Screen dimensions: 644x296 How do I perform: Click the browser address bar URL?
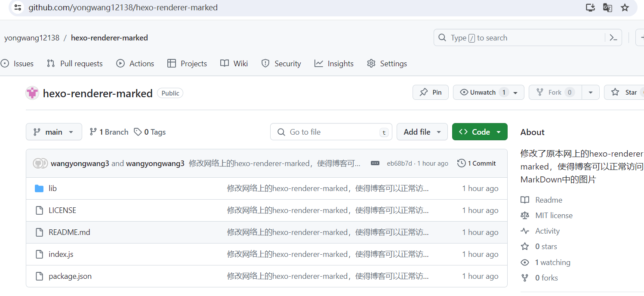click(123, 8)
